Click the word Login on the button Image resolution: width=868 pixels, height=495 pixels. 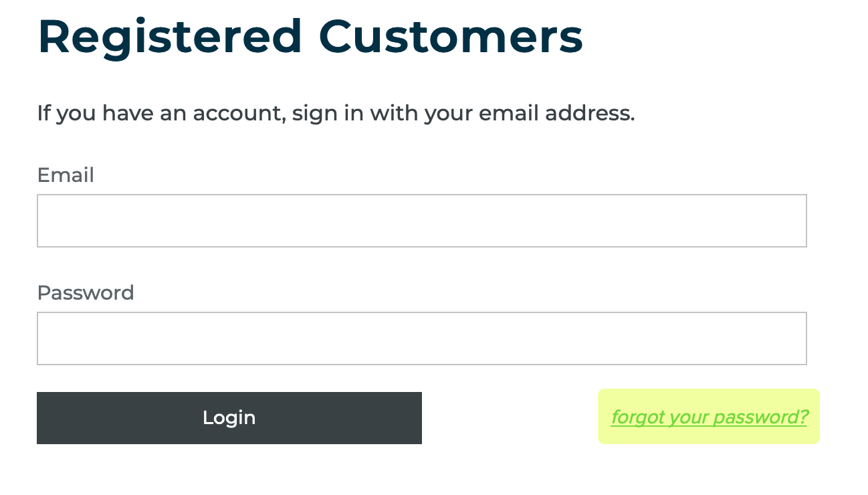pos(229,418)
